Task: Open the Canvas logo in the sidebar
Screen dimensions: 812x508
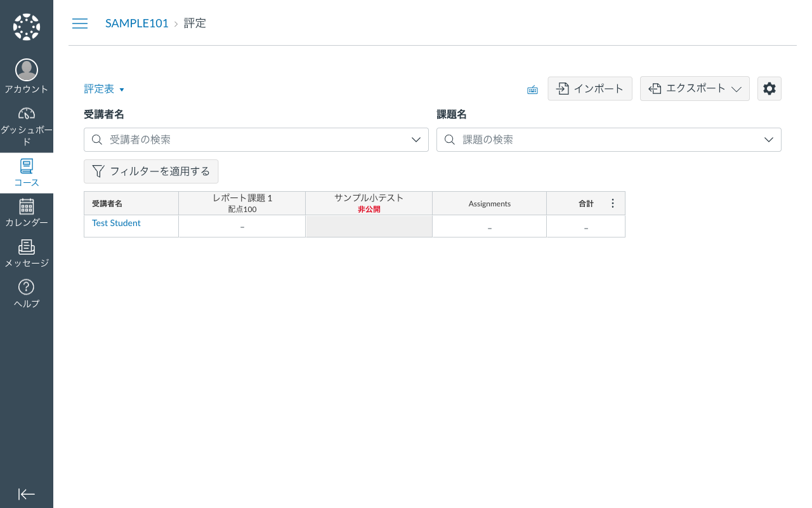Action: pos(26,25)
